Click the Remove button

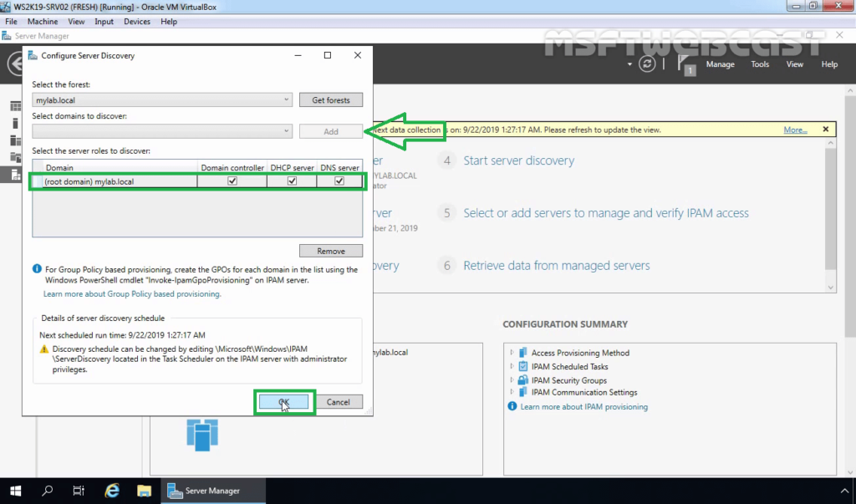click(x=331, y=252)
